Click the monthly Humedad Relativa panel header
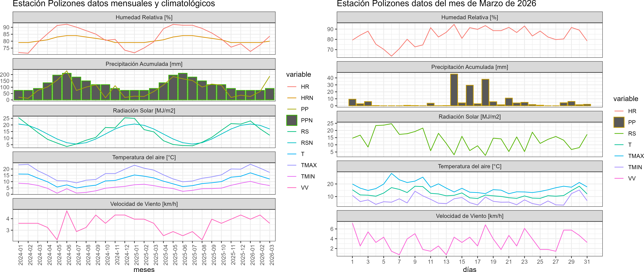This screenshot has width=644, height=272. click(144, 17)
